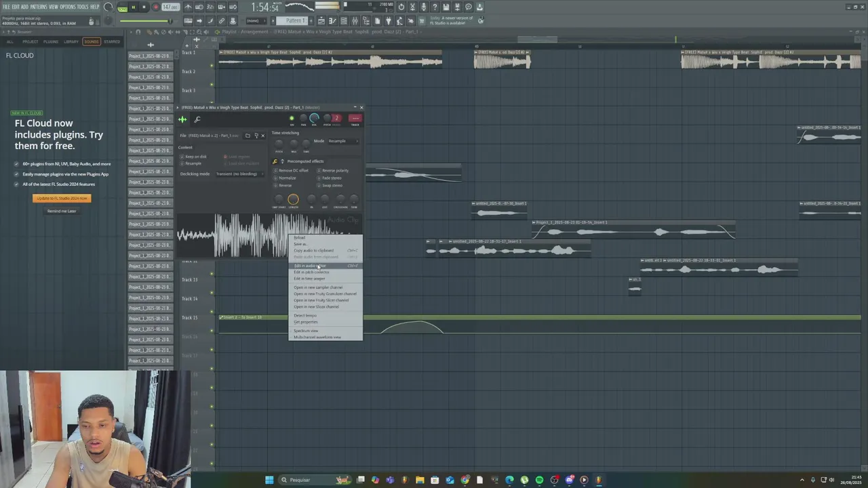868x488 pixels.
Task: Select the PROJECT browser tab
Action: pyautogui.click(x=31, y=41)
